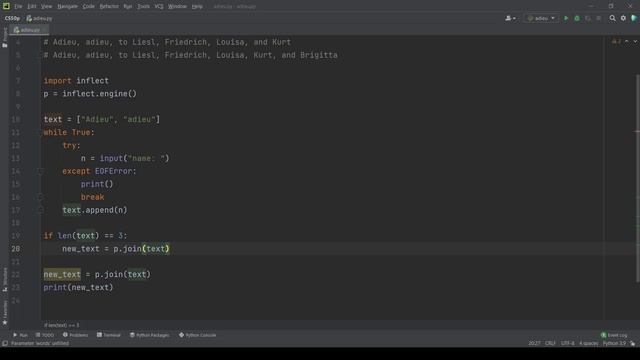Click the input("name: ") call on line 13
640x360 pixels.
(134, 158)
